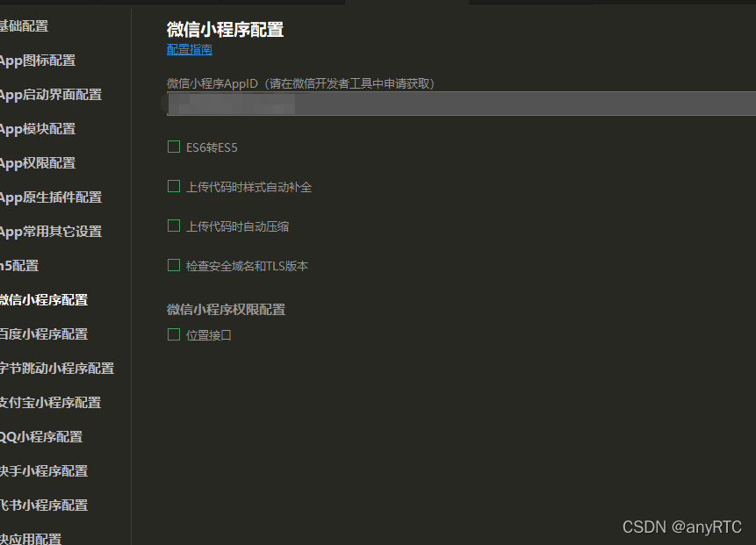Select 快手小程序配置 in sidebar
Viewport: 756px width, 545px height.
pos(44,470)
